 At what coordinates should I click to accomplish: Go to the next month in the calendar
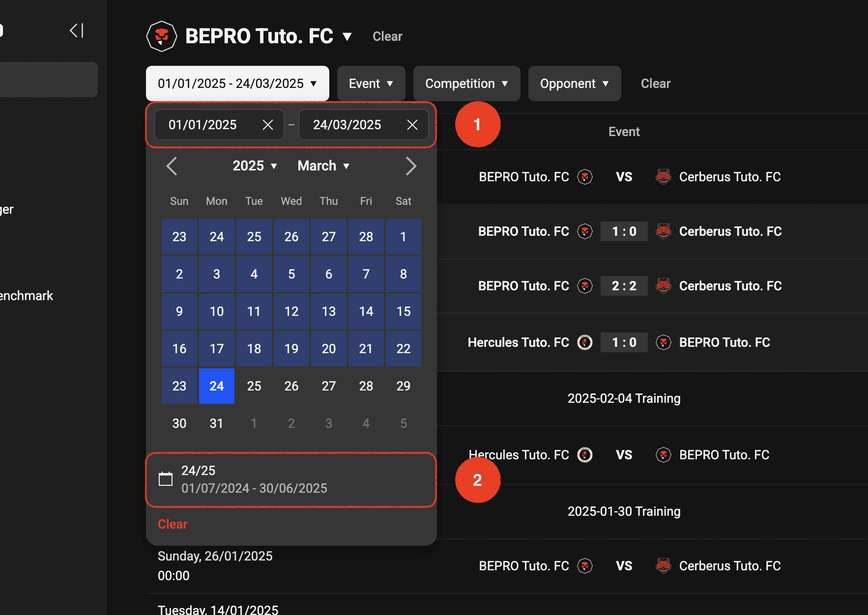[411, 166]
